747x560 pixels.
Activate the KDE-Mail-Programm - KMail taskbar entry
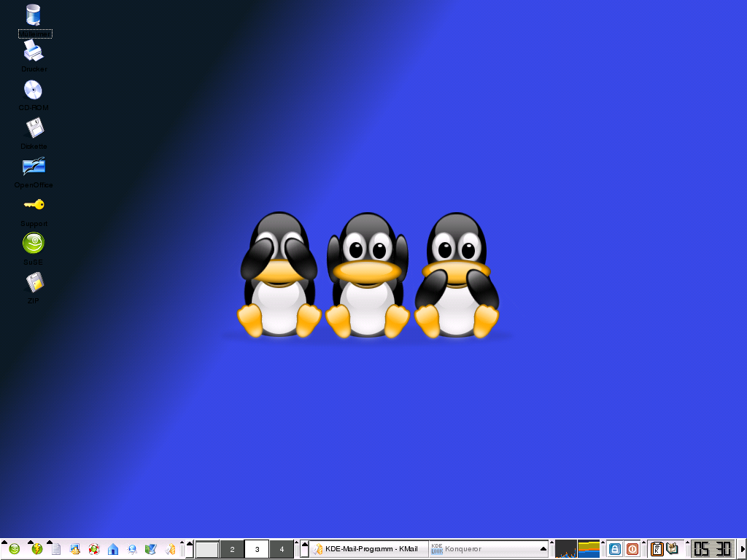[x=369, y=549]
